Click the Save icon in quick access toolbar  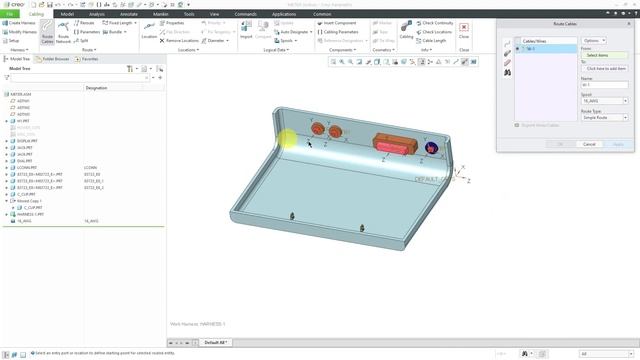click(50, 5)
